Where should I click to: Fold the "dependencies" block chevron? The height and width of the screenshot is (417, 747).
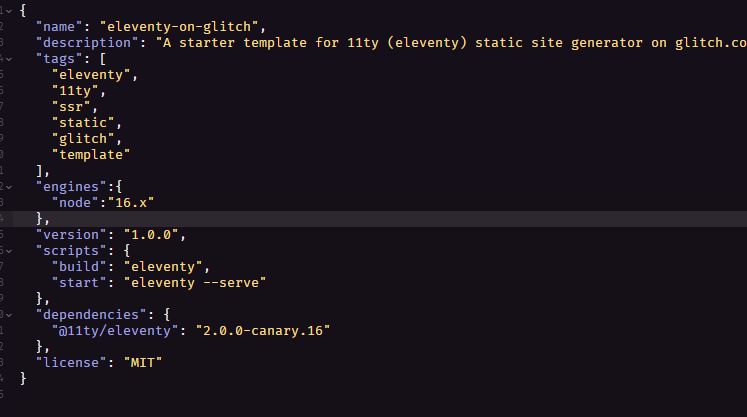(9, 315)
